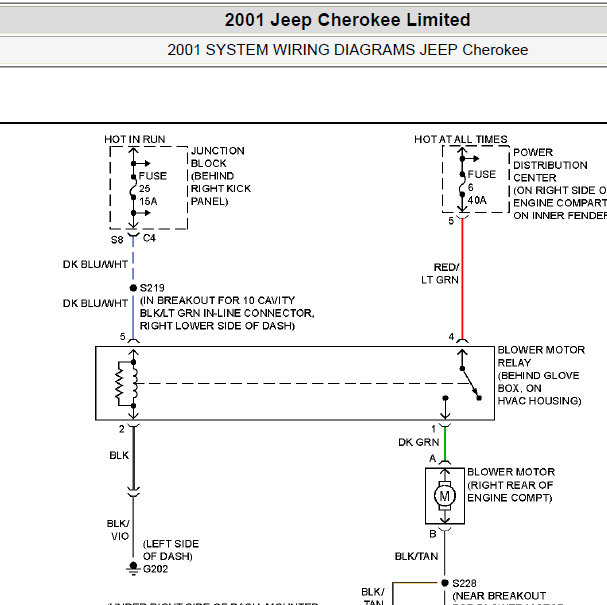Click the "(NEAR BREAKOUT" note under S228
Image resolution: width=607 pixels, height=605 pixels.
(499, 596)
